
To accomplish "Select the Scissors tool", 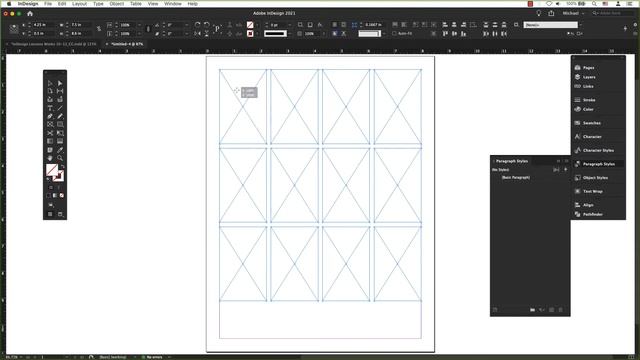I will 50,133.
